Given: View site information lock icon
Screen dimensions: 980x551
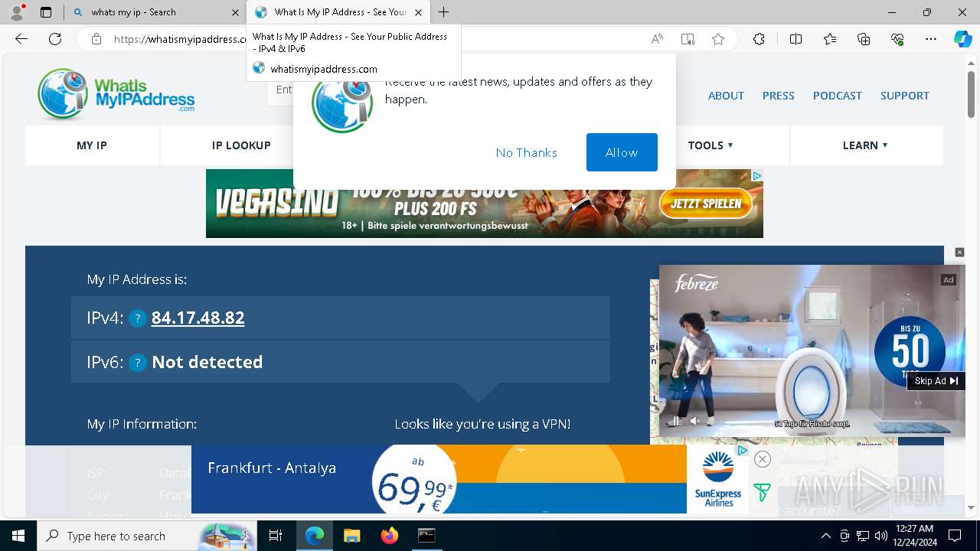Looking at the screenshot, I should coord(96,39).
